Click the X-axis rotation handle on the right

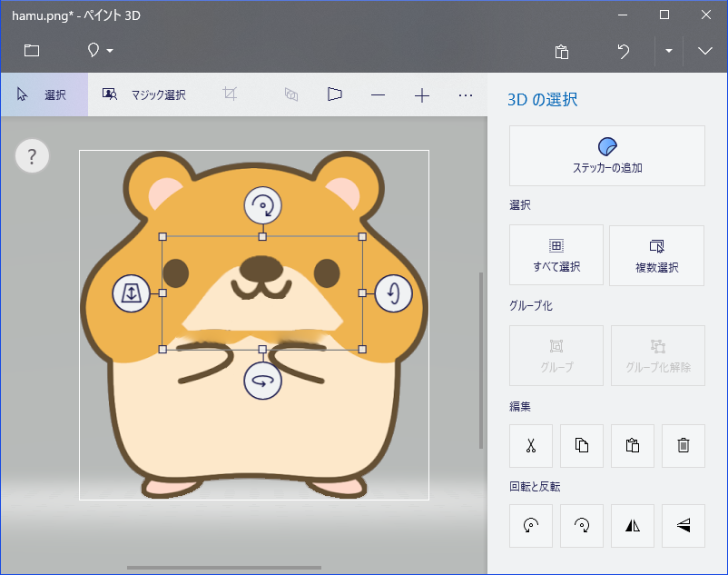coord(394,293)
